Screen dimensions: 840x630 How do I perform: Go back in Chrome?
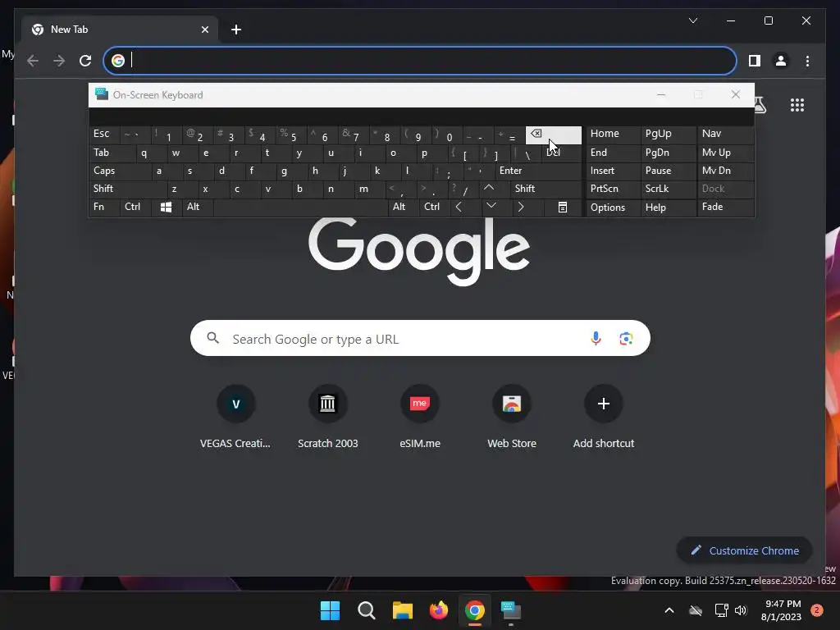click(33, 61)
